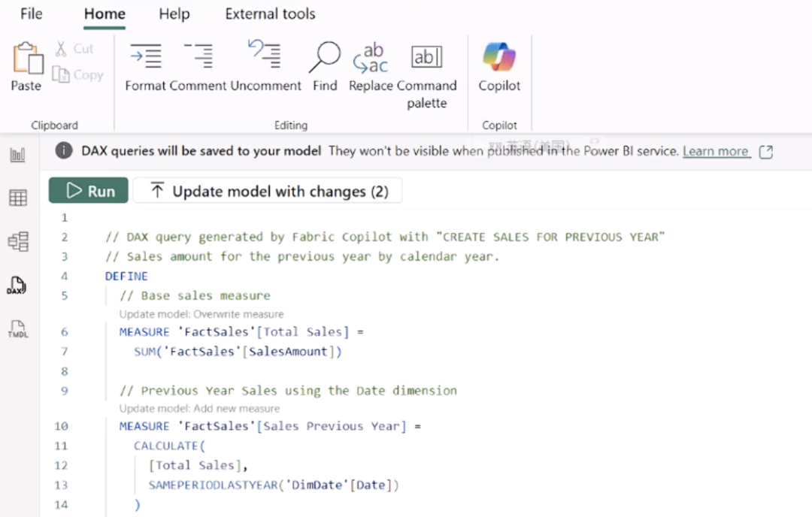The height and width of the screenshot is (517, 812).
Task: Click the Paste clipboard icon
Action: 27,58
